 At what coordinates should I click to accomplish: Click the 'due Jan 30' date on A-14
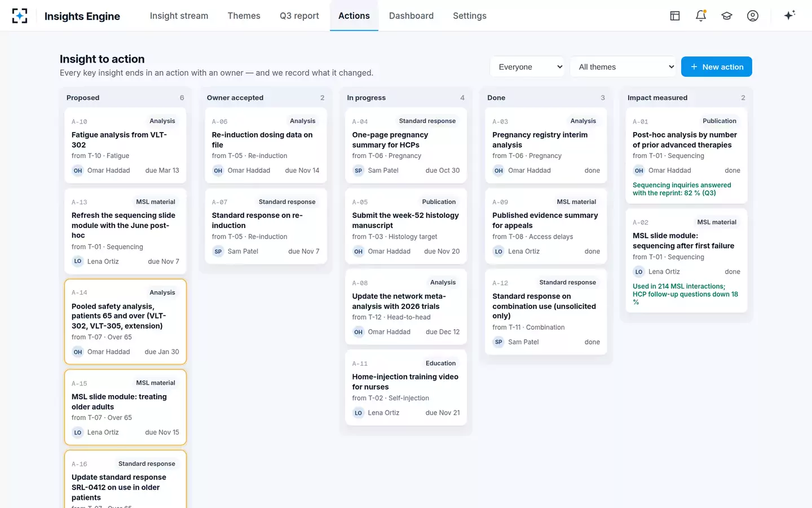162,352
